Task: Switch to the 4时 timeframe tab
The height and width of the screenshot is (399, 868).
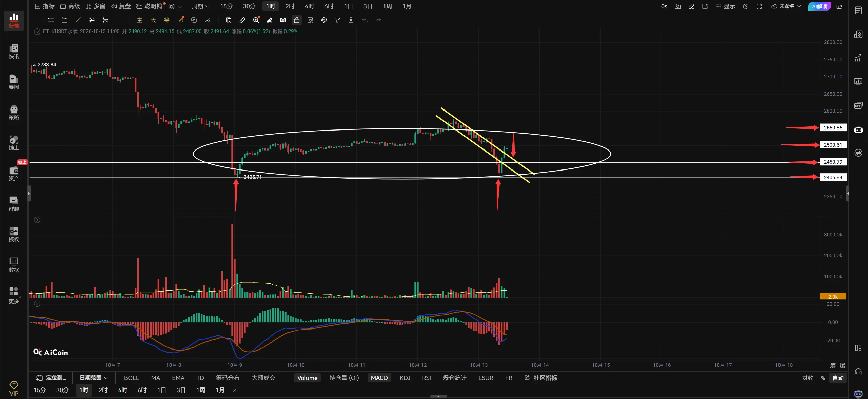Action: tap(309, 6)
